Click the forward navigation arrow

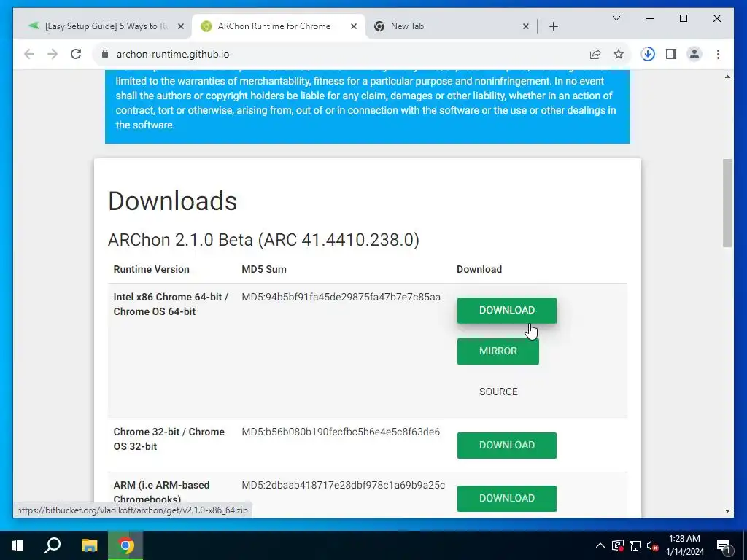point(53,54)
